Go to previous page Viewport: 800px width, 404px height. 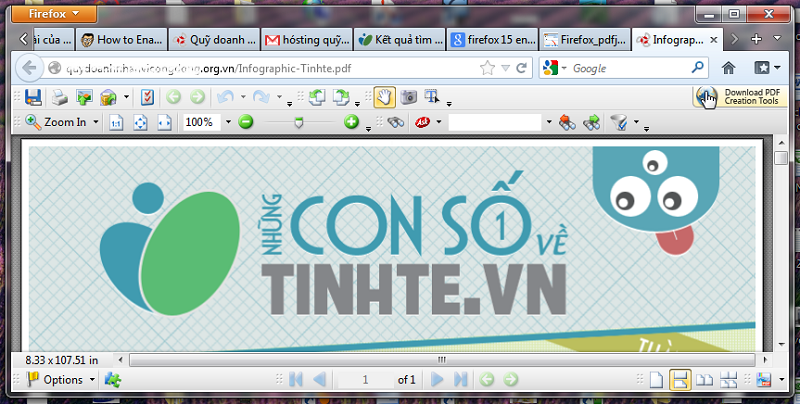point(319,380)
